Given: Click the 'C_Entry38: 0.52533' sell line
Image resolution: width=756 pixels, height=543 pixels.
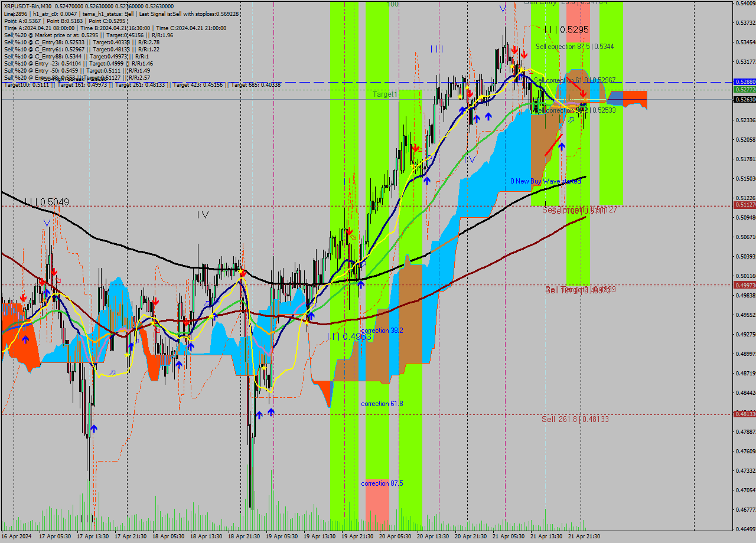Looking at the screenshot, I should point(82,42).
